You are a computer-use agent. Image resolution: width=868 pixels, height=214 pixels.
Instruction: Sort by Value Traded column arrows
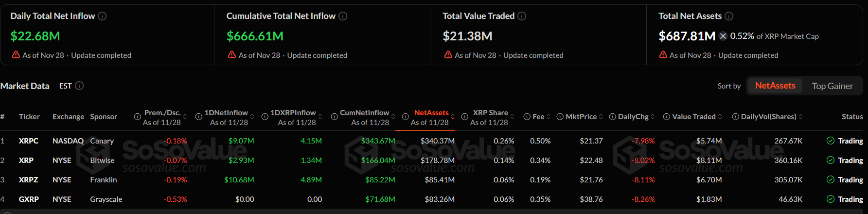[720, 117]
